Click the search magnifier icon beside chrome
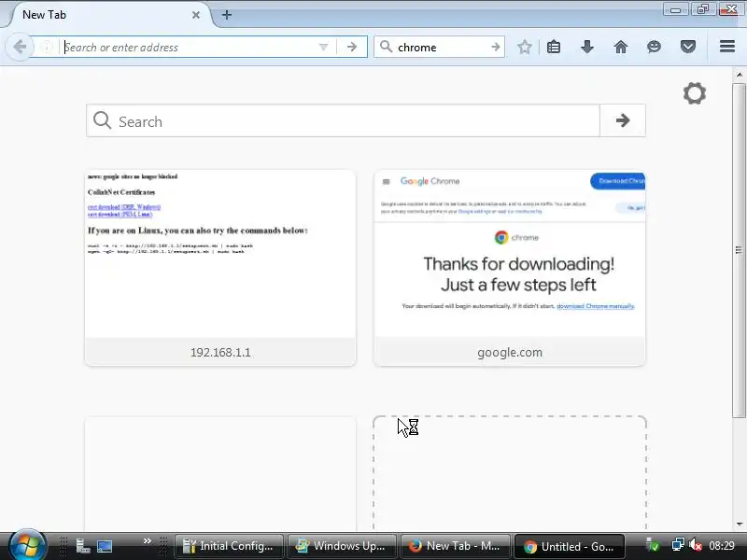This screenshot has width=747, height=560. tap(387, 47)
